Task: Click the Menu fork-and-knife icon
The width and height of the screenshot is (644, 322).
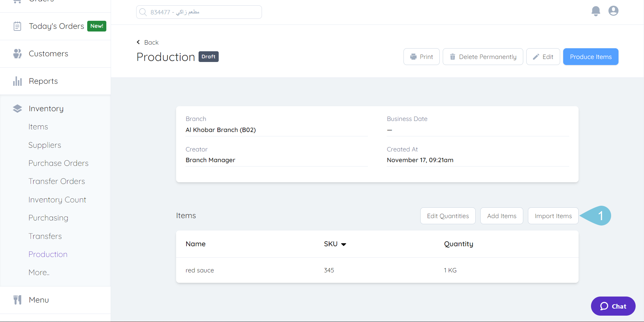Action: pyautogui.click(x=17, y=300)
